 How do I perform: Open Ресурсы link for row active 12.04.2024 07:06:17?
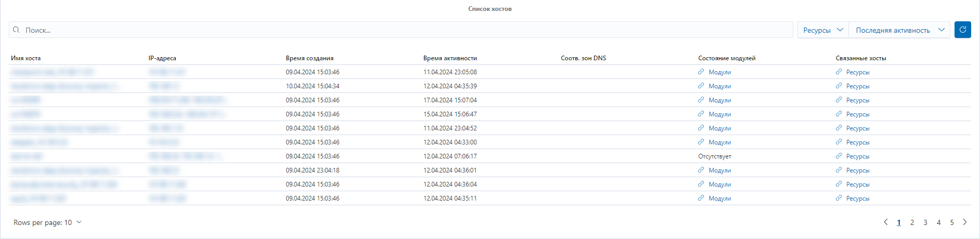pyautogui.click(x=853, y=156)
